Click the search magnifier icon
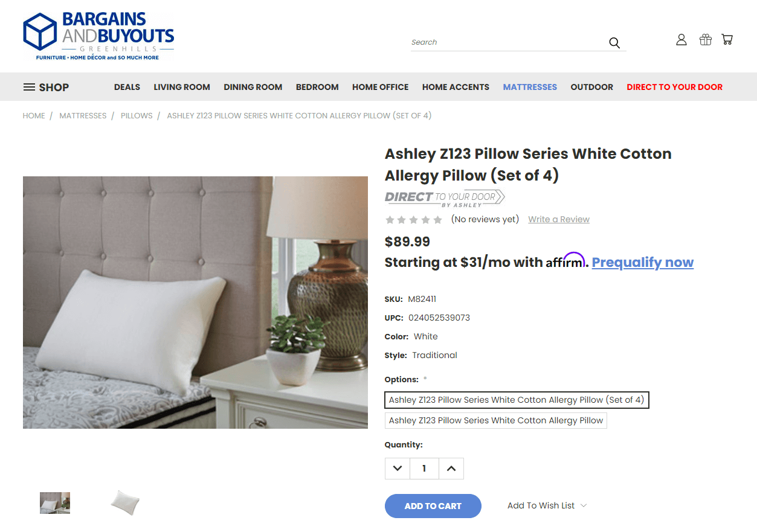Viewport: 757px width, 532px height. [x=614, y=43]
